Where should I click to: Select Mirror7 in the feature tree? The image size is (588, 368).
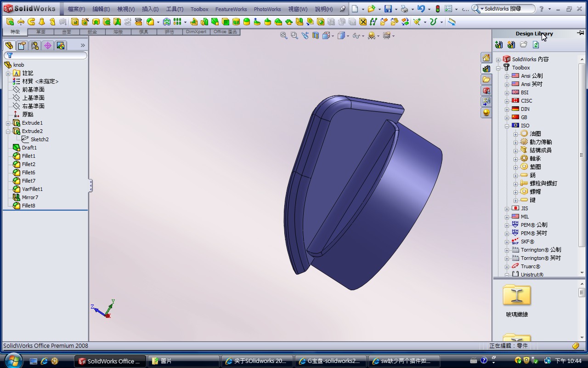click(x=30, y=197)
